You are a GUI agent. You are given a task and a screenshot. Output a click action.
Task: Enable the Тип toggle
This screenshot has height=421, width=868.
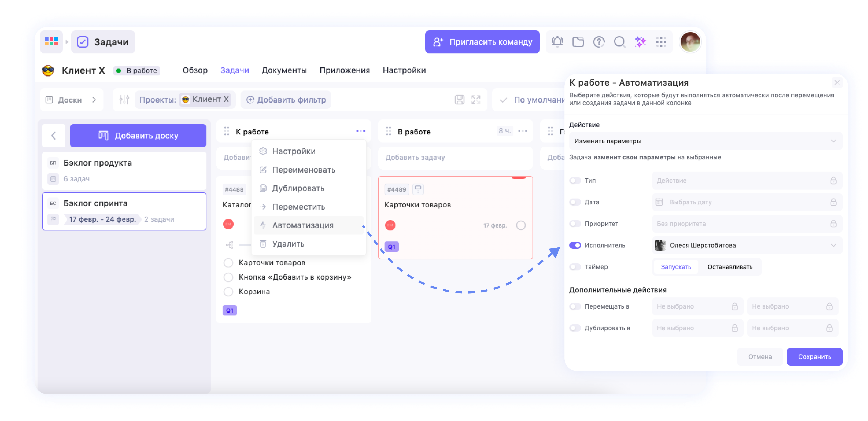tap(576, 180)
